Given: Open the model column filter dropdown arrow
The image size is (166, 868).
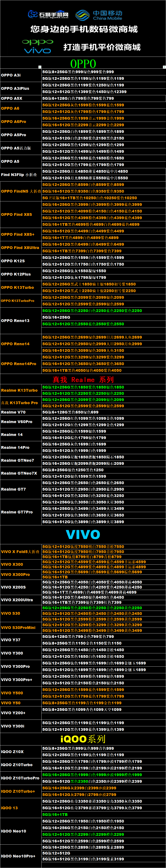Looking at the screenshot, I should pyautogui.click(x=40, y=67).
